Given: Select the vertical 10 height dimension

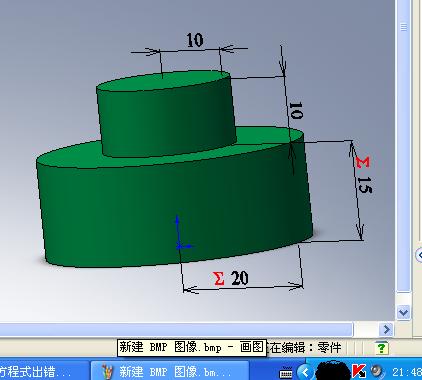Looking at the screenshot, I should pos(295,110).
